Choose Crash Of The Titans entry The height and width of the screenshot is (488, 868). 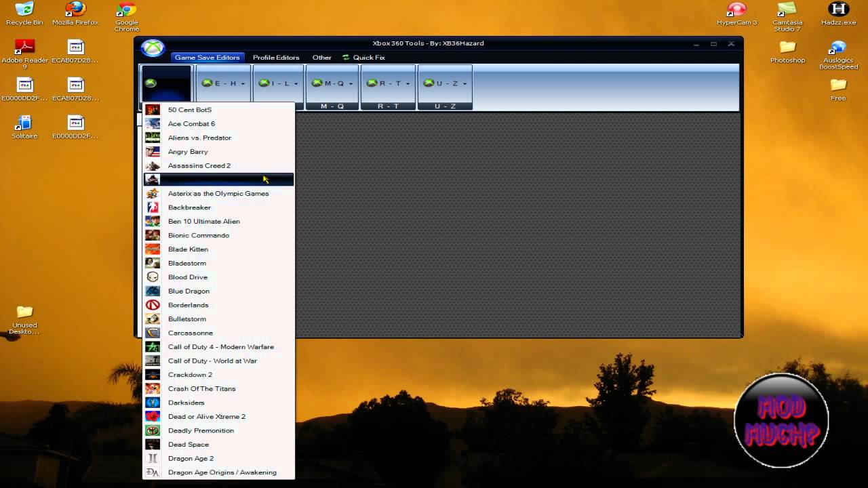(218, 388)
